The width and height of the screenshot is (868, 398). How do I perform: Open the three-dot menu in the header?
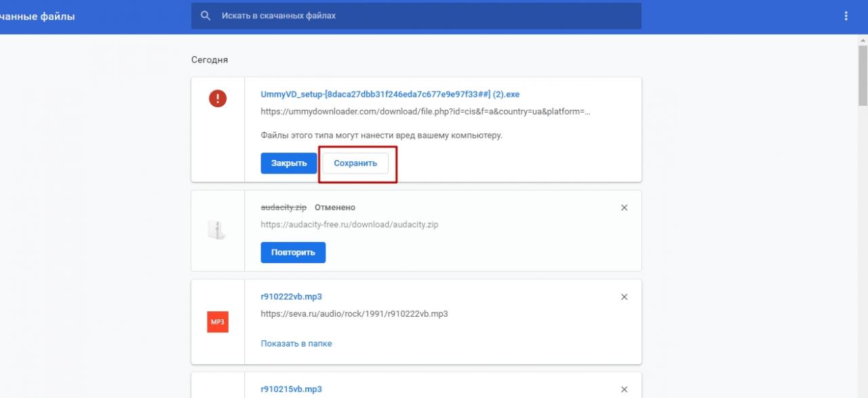(x=846, y=16)
